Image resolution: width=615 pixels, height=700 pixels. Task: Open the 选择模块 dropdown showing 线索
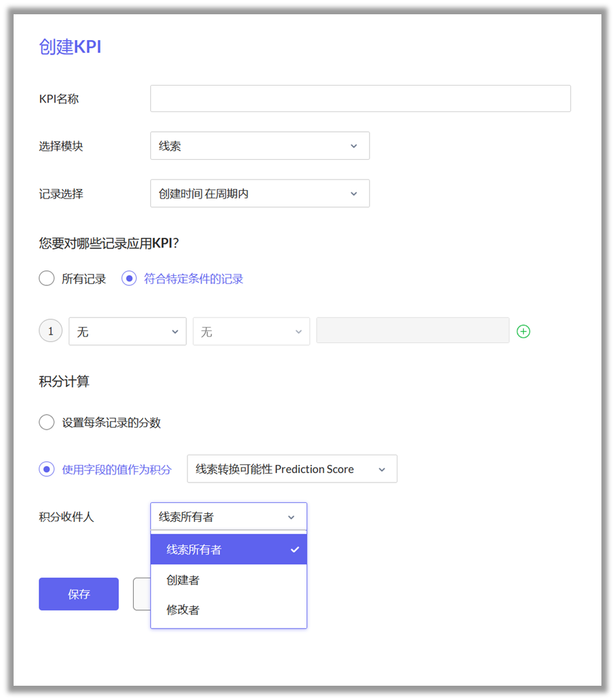click(x=260, y=146)
